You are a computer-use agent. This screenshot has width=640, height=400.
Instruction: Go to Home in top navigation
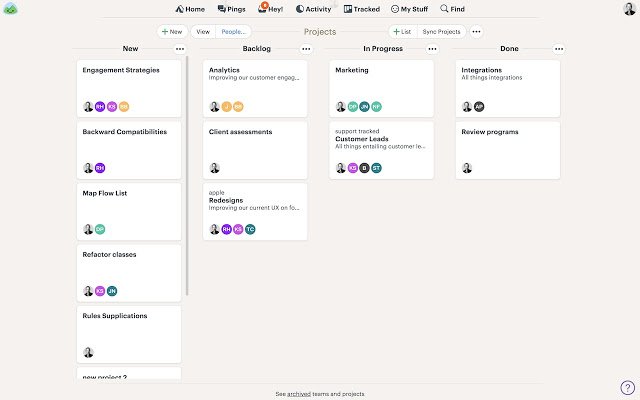[x=190, y=9]
